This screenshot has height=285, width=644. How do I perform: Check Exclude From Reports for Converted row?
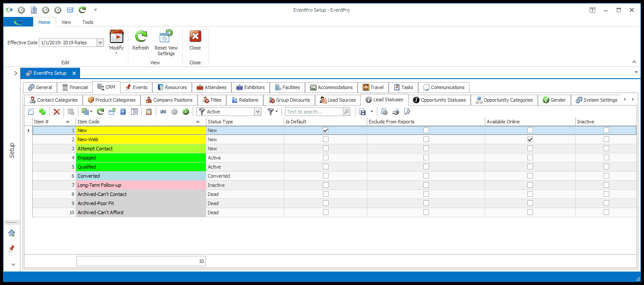426,176
